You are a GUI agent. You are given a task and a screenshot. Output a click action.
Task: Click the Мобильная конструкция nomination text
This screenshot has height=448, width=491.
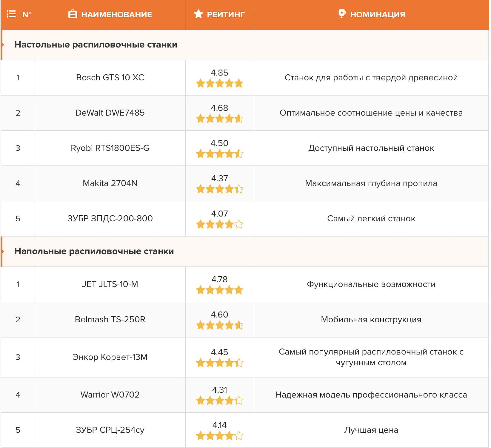[371, 320]
